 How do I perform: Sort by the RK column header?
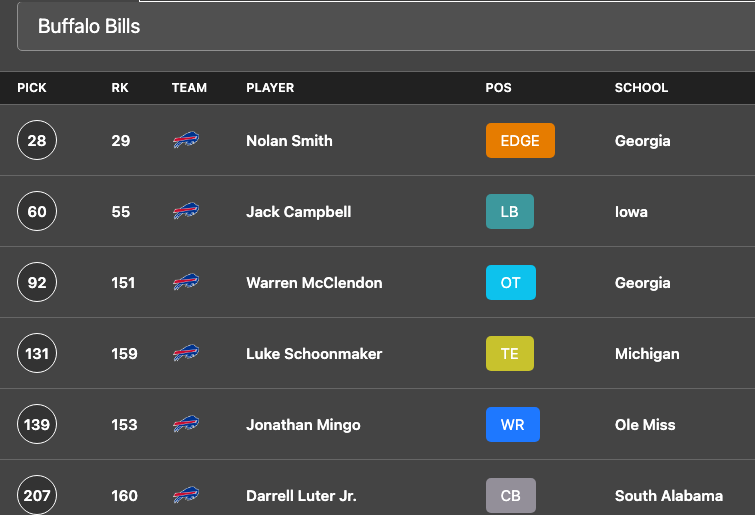120,88
